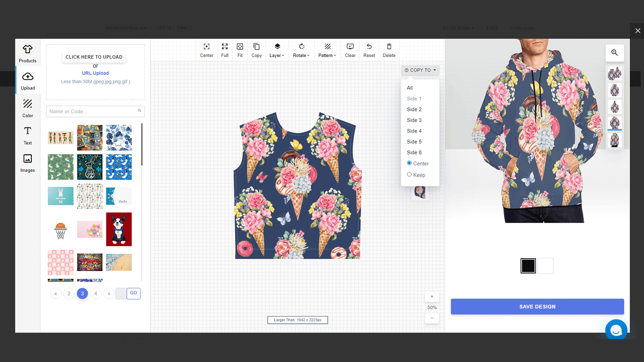Open the Text tool panel

[27, 136]
